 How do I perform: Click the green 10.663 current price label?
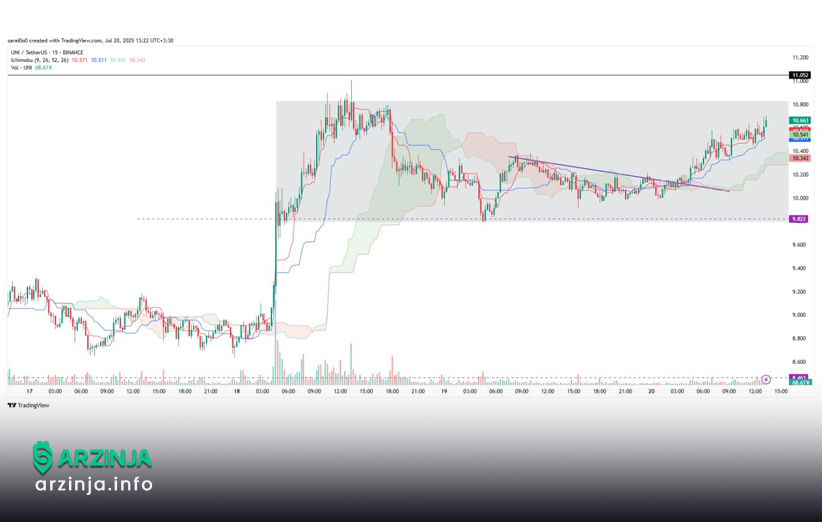coord(799,120)
